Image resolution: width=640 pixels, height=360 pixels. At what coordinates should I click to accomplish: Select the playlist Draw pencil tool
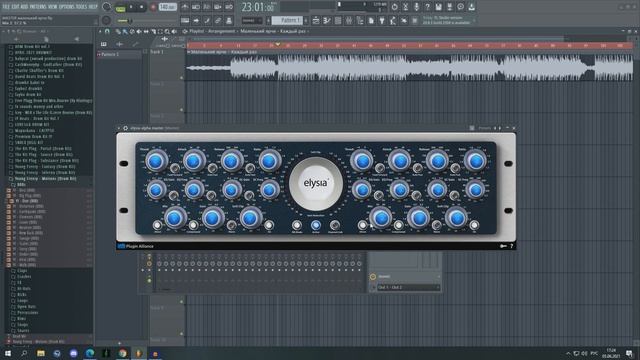[x=118, y=31]
